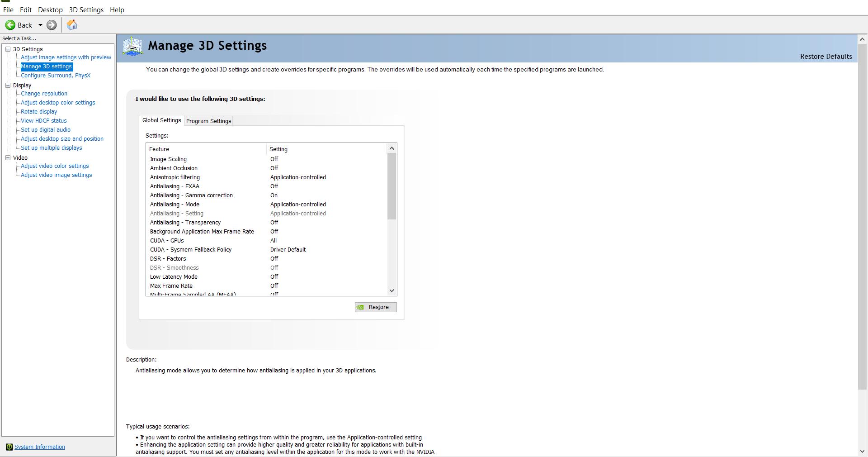Click the Home icon in toolbar
This screenshot has width=868, height=457.
[x=72, y=25]
